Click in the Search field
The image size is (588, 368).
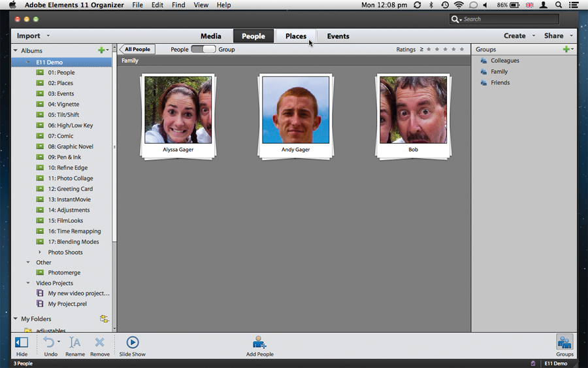point(504,19)
